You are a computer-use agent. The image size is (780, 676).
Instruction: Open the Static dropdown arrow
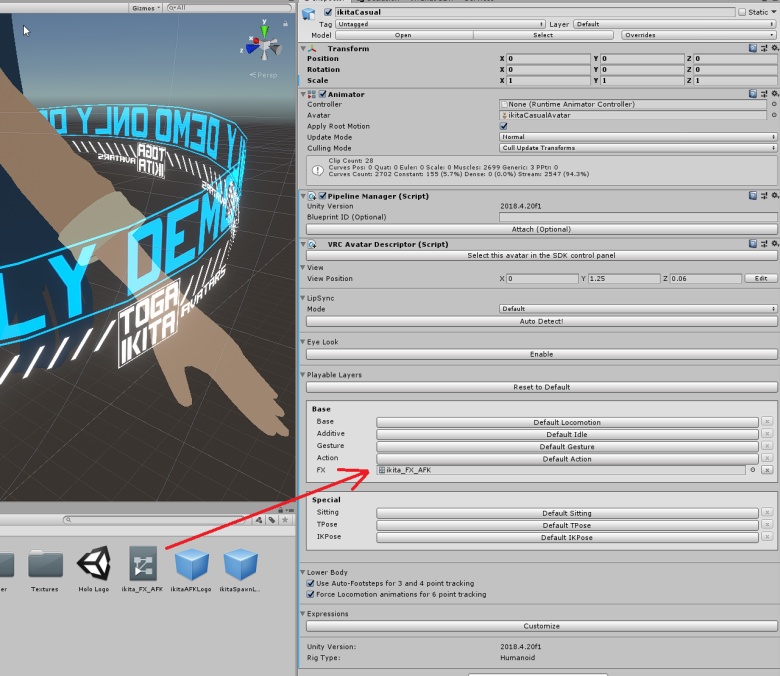point(775,12)
